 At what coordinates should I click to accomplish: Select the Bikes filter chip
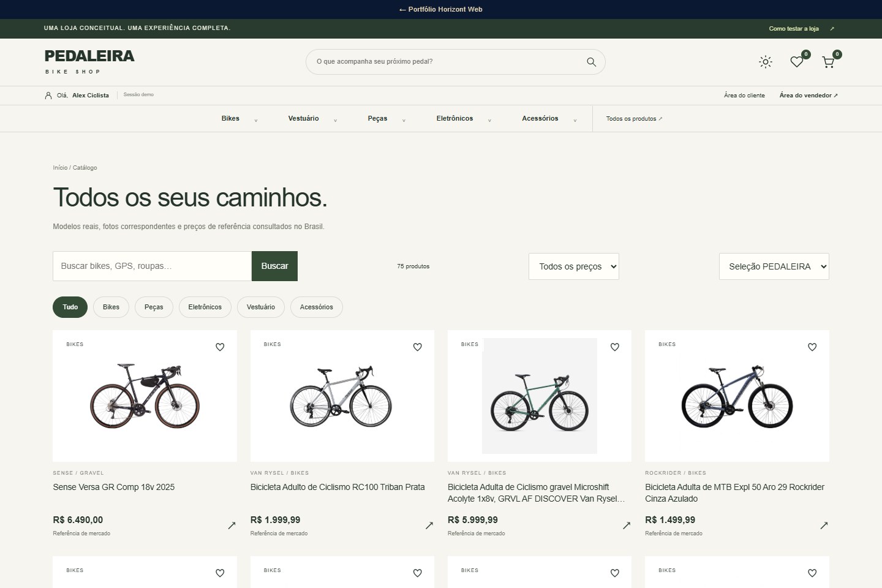111,307
